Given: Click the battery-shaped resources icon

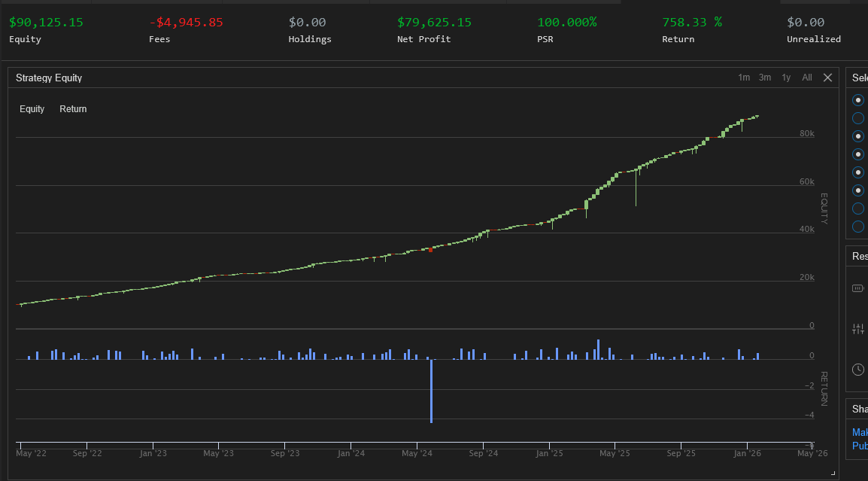Looking at the screenshot, I should (x=858, y=288).
